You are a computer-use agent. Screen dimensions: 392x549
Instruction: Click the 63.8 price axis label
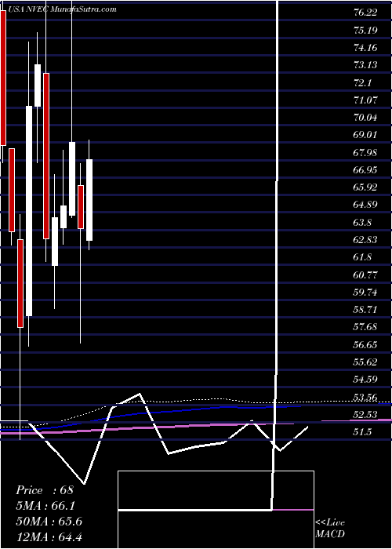click(x=363, y=222)
